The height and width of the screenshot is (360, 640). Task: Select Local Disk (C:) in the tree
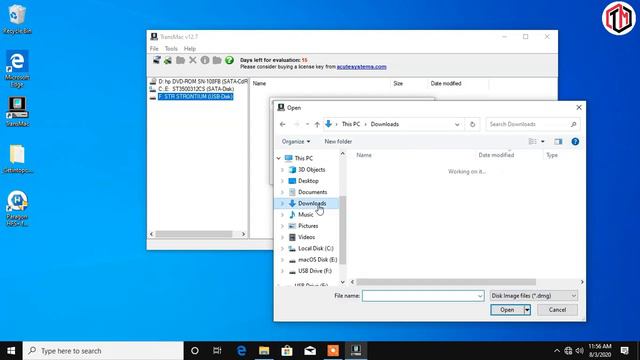point(316,248)
